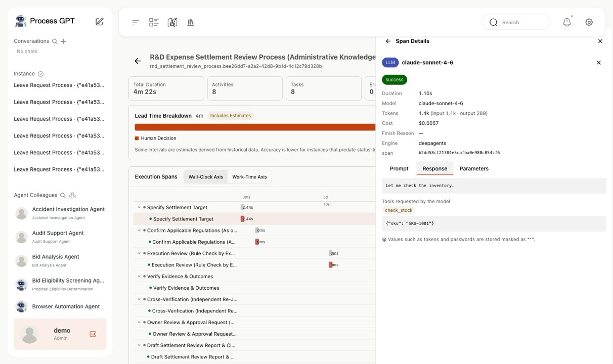The height and width of the screenshot is (364, 613).
Task: Click the success status badge
Action: [395, 80]
